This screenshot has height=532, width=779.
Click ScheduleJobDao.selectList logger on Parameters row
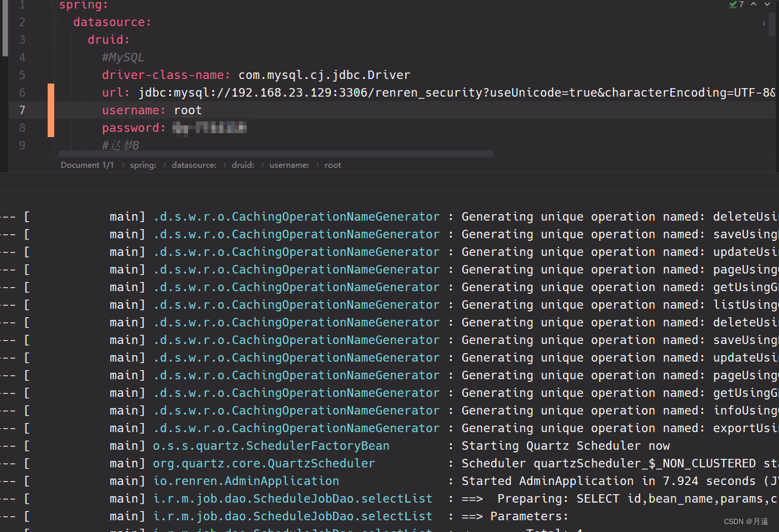tap(293, 516)
